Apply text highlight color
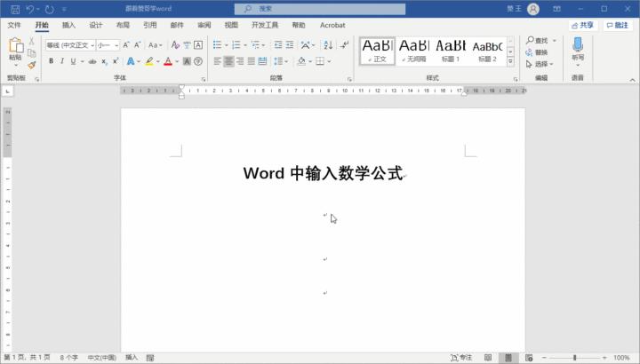 point(149,61)
